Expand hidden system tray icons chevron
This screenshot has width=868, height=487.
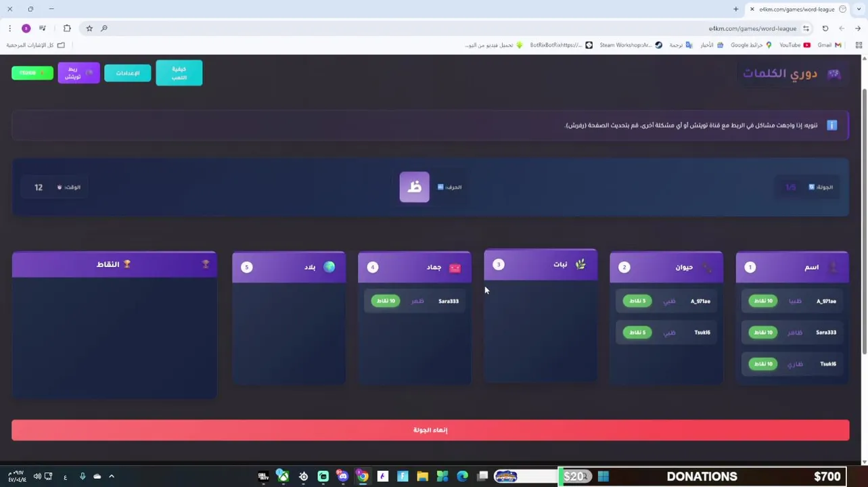coord(112,477)
